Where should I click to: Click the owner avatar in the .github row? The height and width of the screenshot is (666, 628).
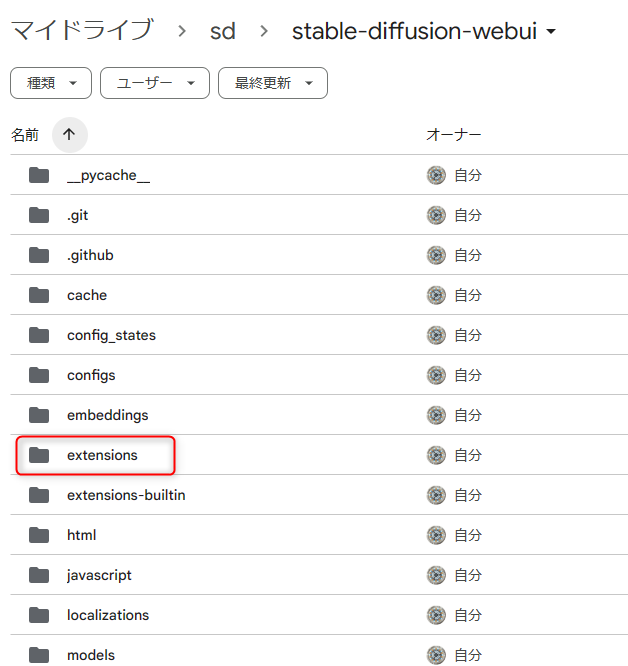tap(436, 255)
